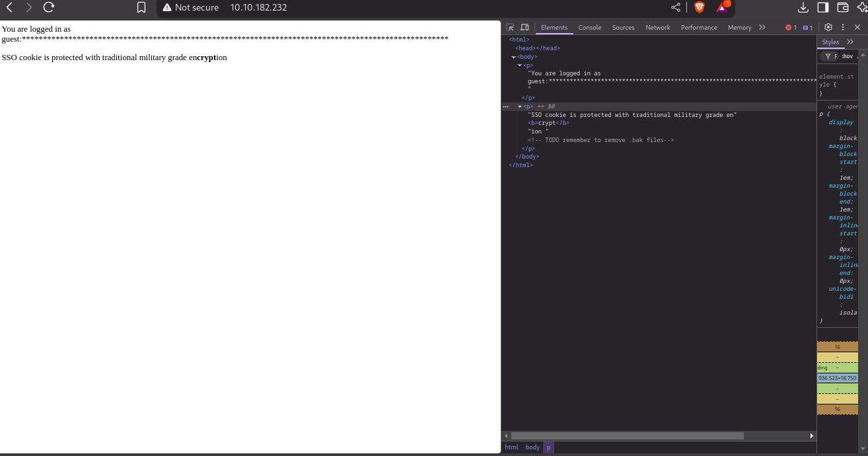This screenshot has width=868, height=456.
Task: Select body in the DOM breadcrumb
Action: click(532, 447)
